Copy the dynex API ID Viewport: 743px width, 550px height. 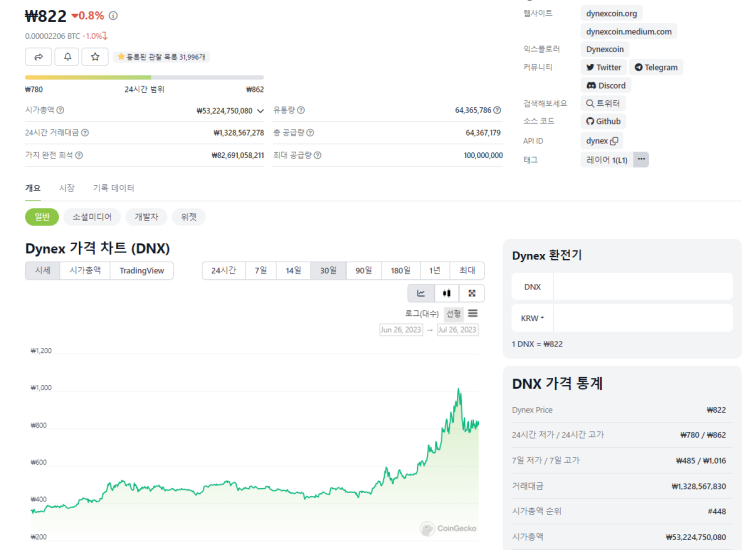click(x=615, y=141)
